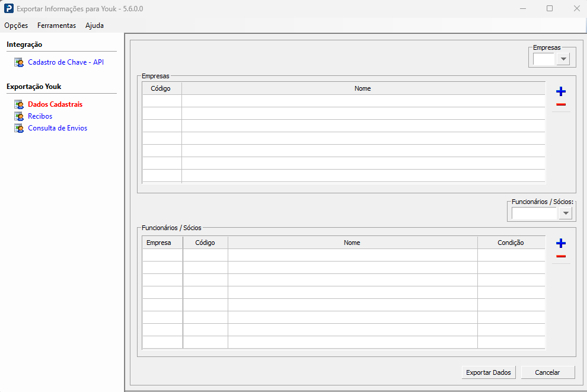Click the application logo in title bar

[9, 8]
